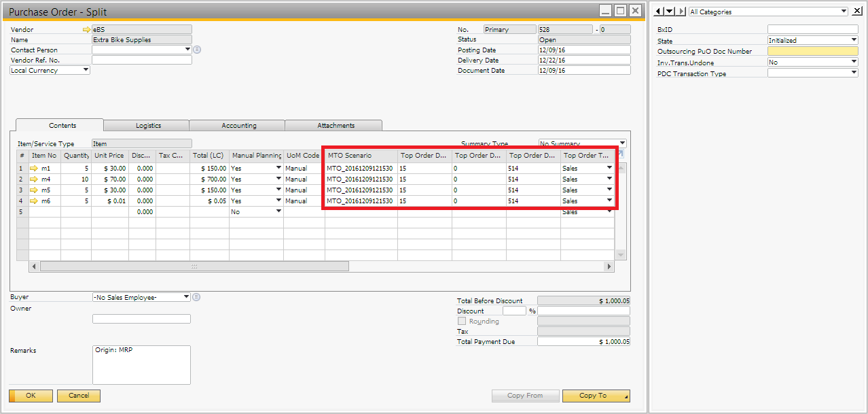This screenshot has width=868, height=414.
Task: Expand the State dropdown showing Initialized
Action: click(854, 40)
